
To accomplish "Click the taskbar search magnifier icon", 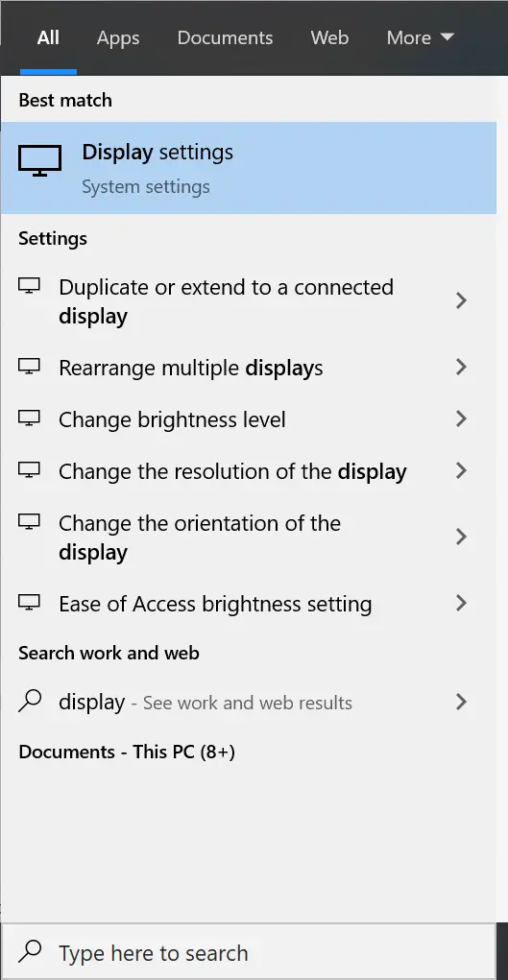I will 30,952.
